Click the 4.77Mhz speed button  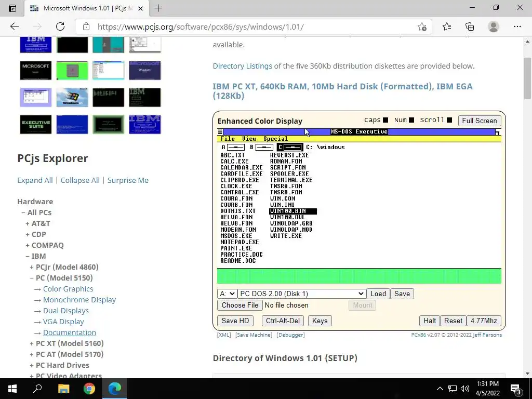point(484,321)
